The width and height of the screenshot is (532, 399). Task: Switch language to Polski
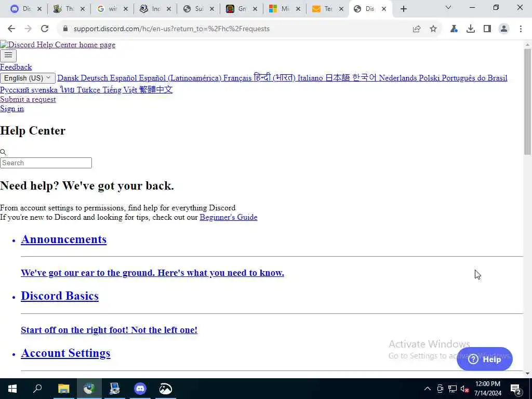(x=429, y=78)
